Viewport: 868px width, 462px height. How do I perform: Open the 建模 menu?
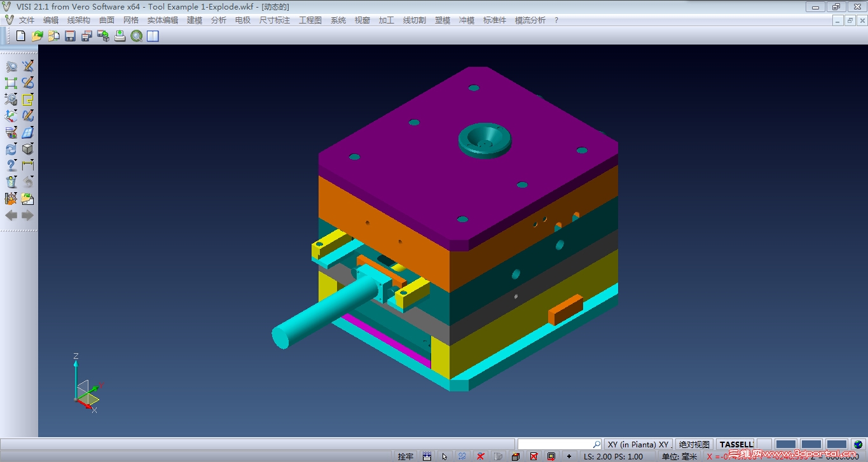click(195, 20)
